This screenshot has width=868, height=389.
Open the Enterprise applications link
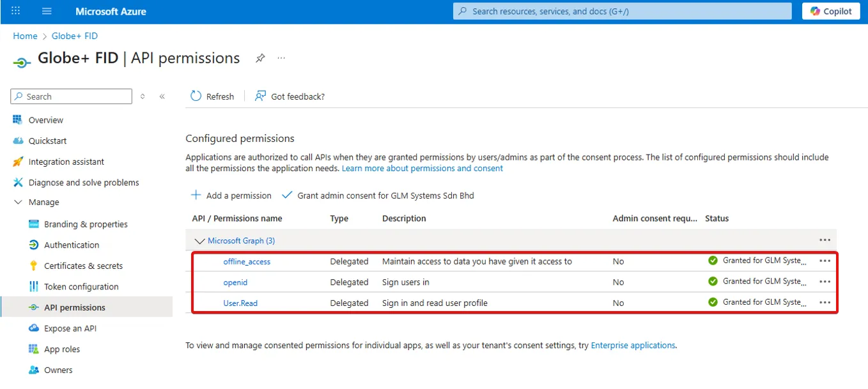point(633,346)
